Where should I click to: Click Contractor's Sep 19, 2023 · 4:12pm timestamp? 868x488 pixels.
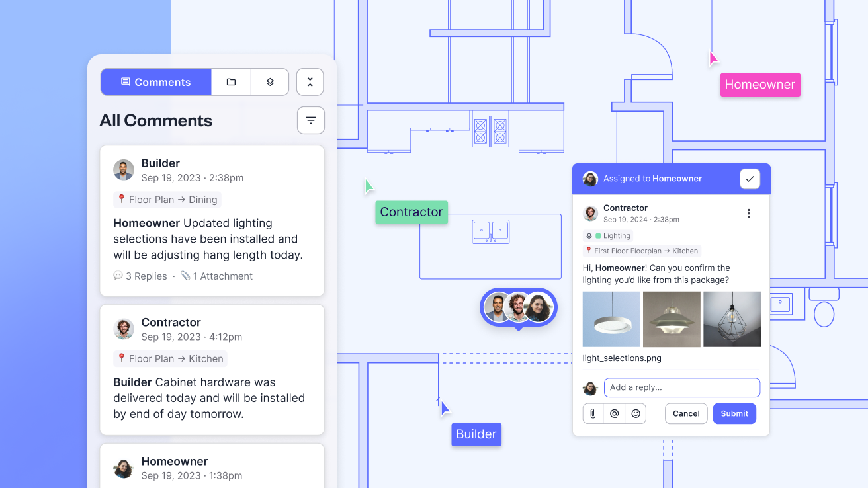click(192, 337)
